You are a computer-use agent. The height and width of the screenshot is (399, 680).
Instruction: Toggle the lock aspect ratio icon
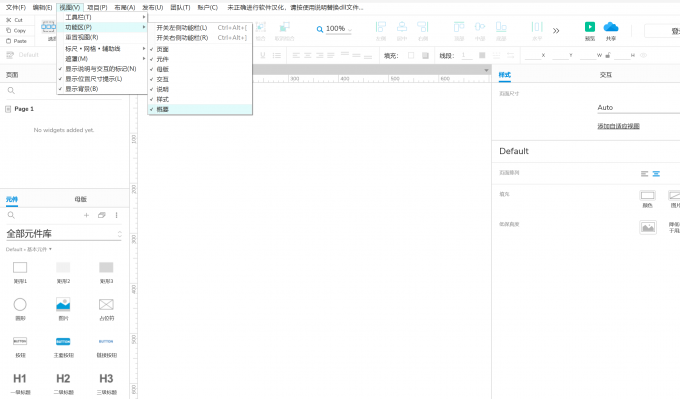[x=608, y=55]
